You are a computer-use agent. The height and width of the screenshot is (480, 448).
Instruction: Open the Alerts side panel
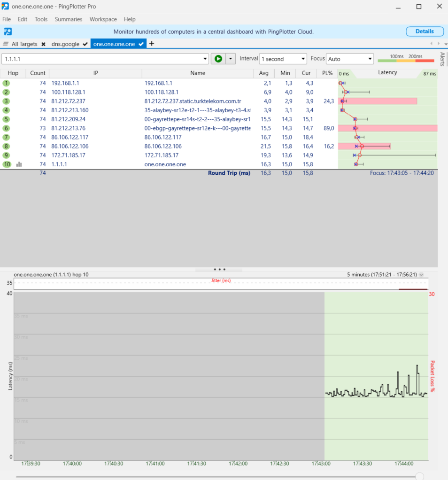[x=442, y=59]
